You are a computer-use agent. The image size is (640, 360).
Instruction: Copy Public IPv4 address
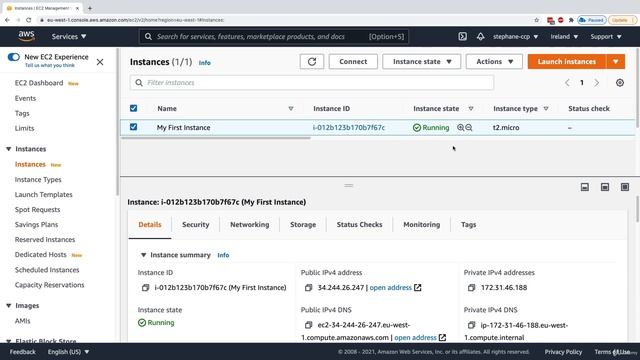click(x=309, y=288)
